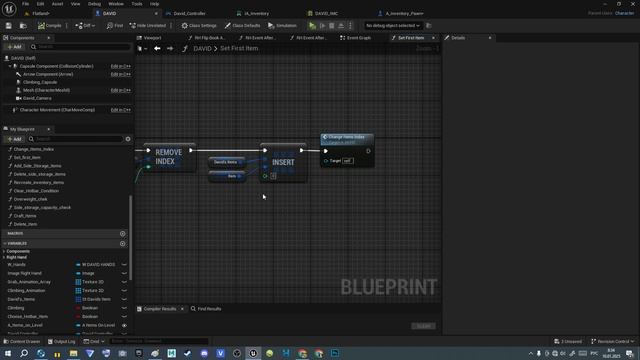The height and width of the screenshot is (360, 640).
Task: Click the Change Items Index node header
Action: click(x=347, y=139)
